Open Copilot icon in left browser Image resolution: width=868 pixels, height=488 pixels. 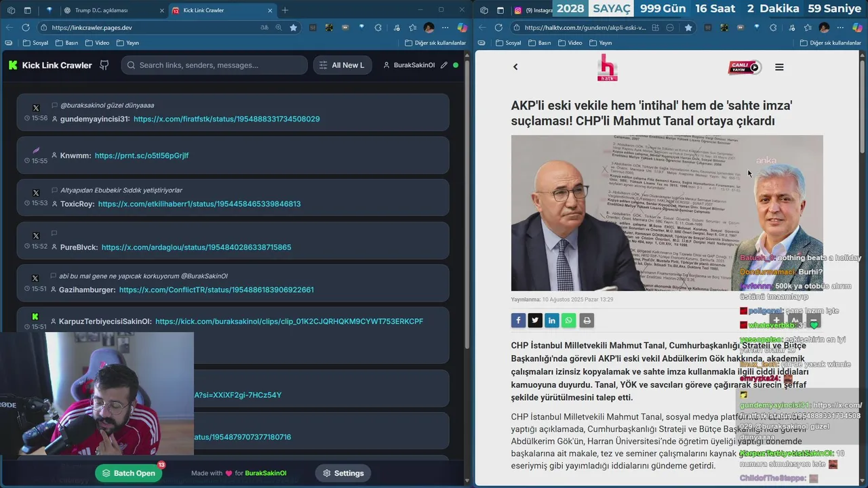(x=462, y=28)
